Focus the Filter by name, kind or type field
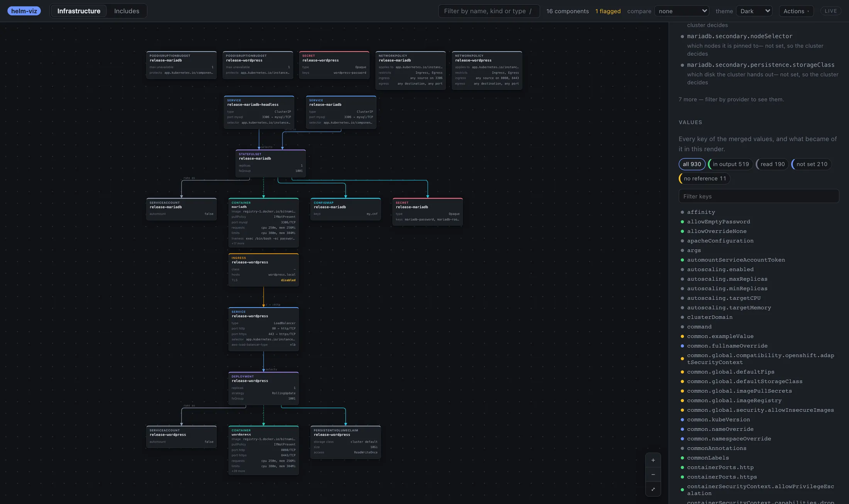 pyautogui.click(x=489, y=11)
